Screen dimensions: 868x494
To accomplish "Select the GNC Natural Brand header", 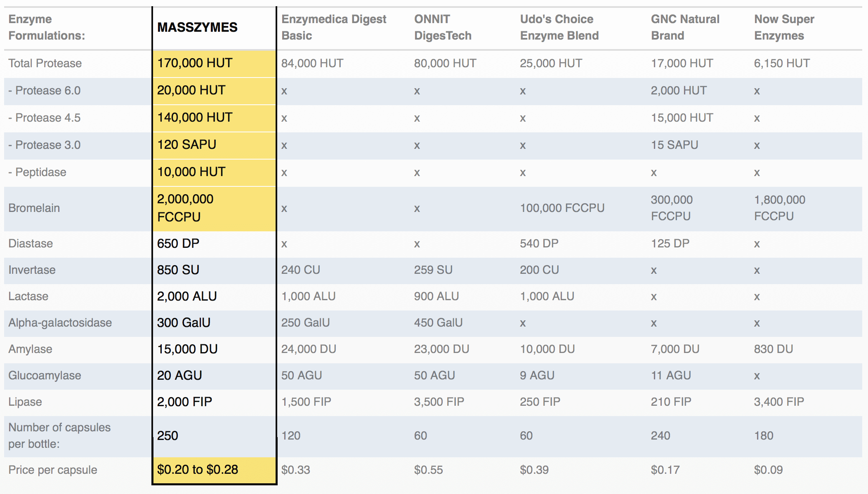I will pyautogui.click(x=685, y=27).
